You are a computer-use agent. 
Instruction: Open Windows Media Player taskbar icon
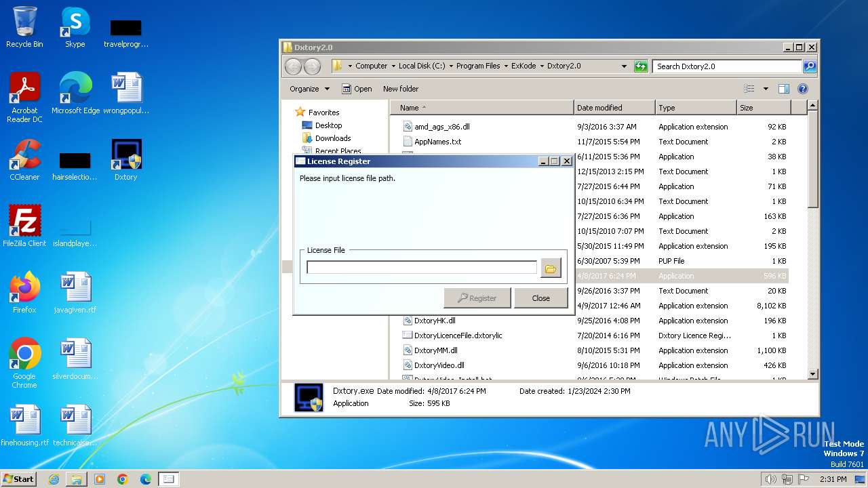point(100,479)
